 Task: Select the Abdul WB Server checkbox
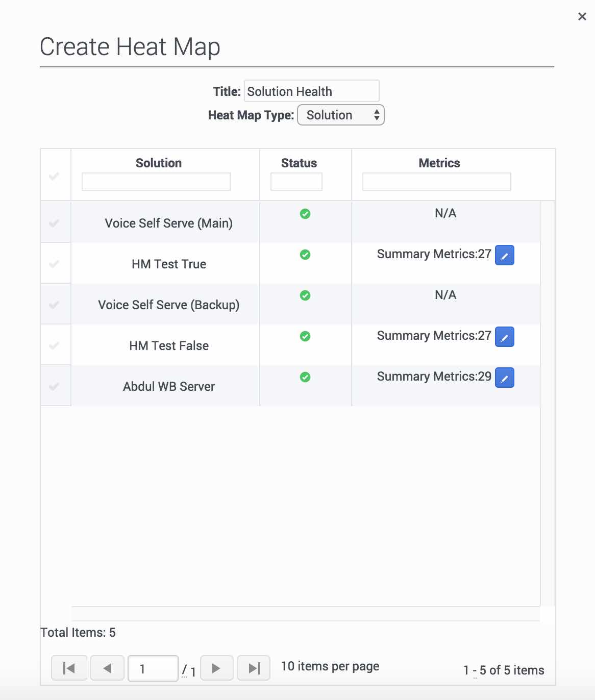point(54,386)
